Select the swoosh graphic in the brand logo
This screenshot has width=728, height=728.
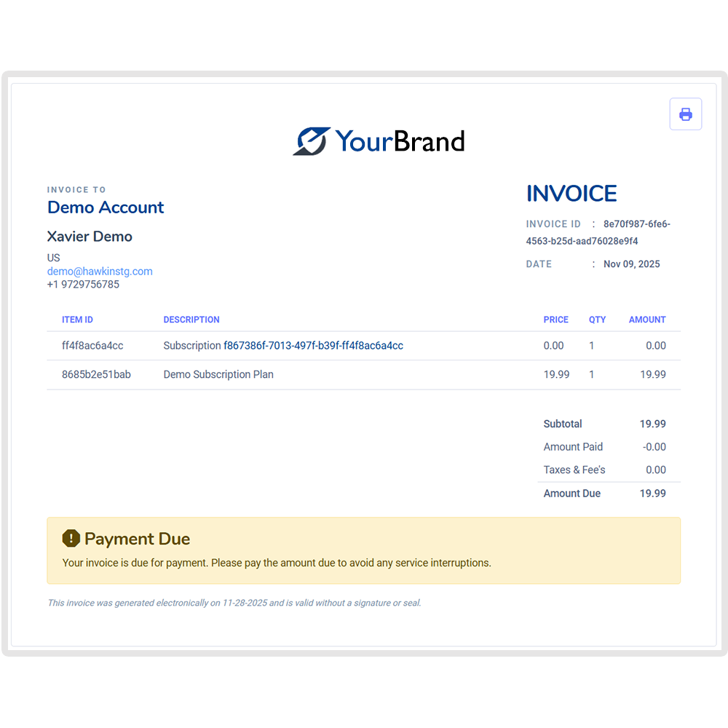pyautogui.click(x=310, y=141)
